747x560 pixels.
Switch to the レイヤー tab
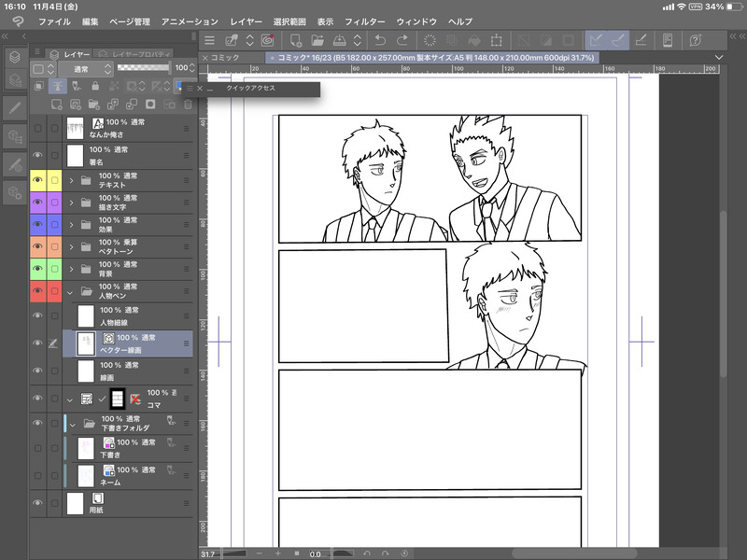click(69, 54)
